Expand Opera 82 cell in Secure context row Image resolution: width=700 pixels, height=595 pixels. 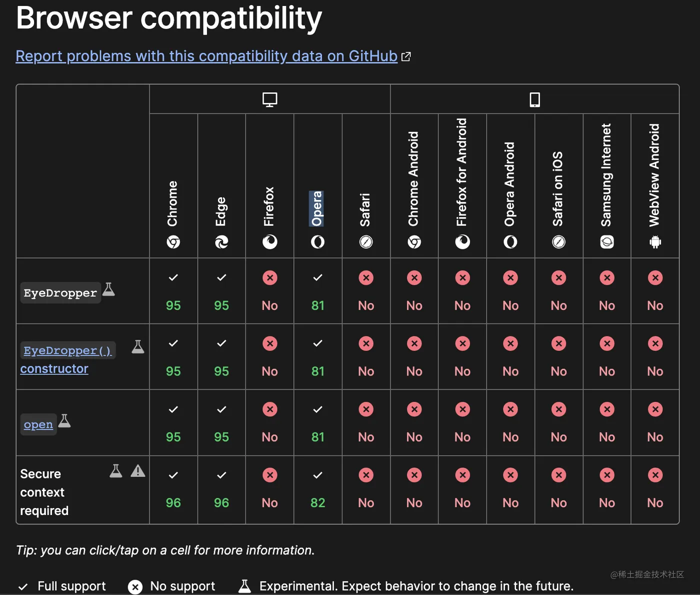click(318, 489)
